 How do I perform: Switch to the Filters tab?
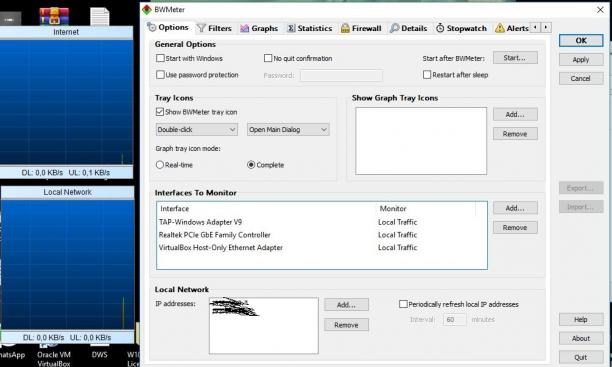click(214, 28)
